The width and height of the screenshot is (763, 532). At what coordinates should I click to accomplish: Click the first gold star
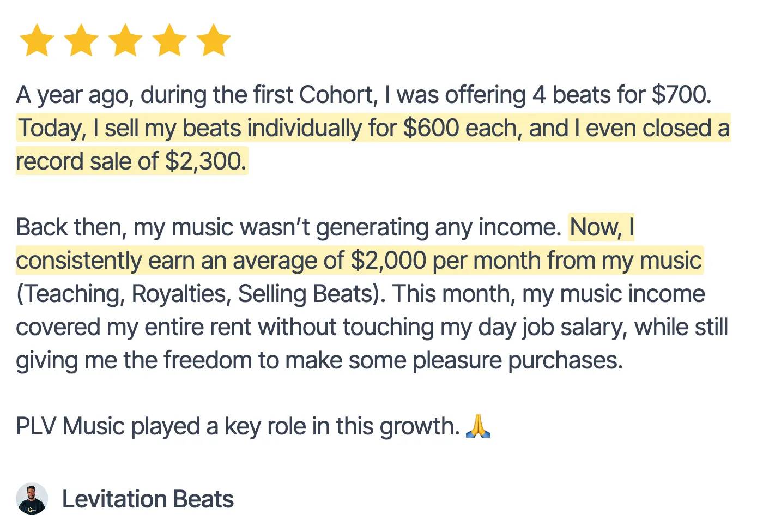tap(37, 40)
